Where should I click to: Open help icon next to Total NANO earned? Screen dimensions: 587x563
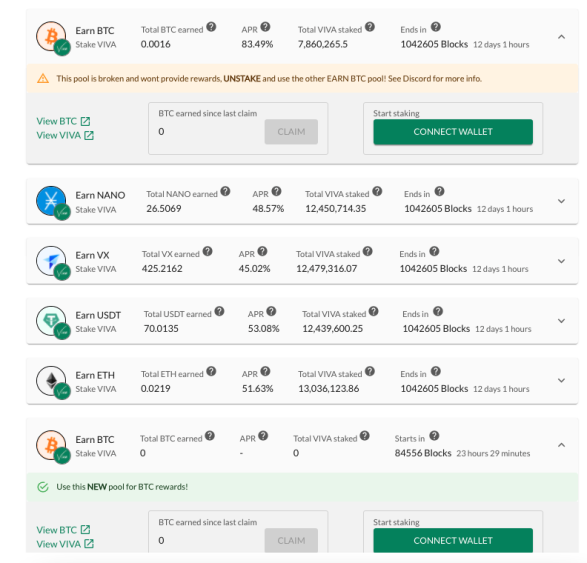(x=225, y=191)
